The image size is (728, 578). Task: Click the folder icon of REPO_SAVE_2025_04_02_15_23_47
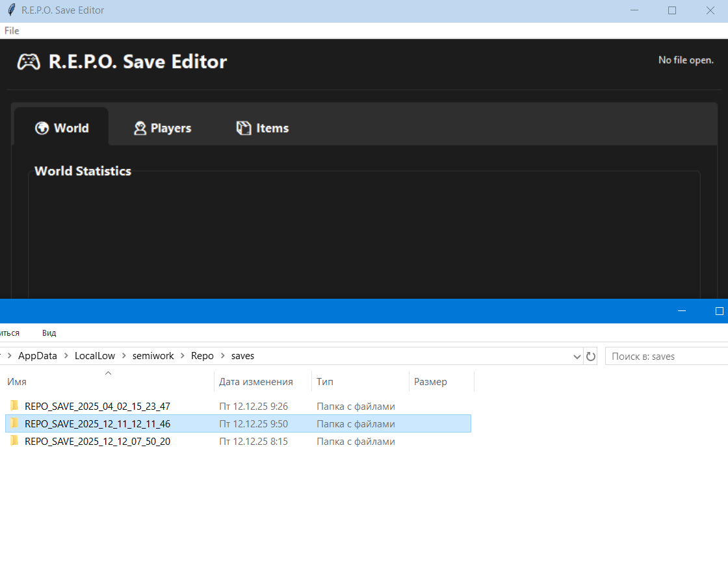click(x=14, y=406)
